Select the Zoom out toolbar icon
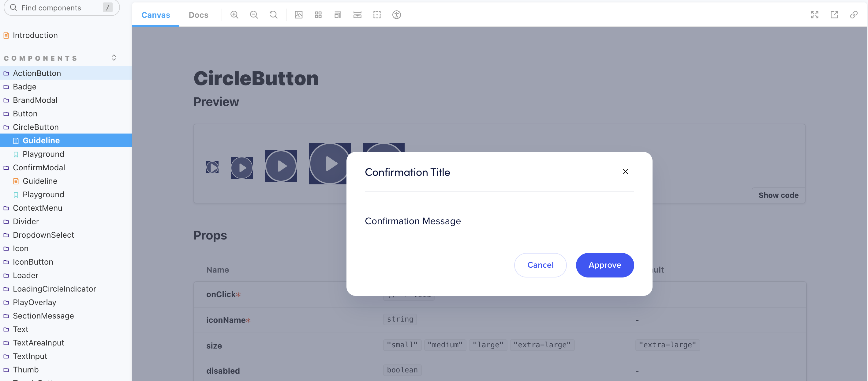This screenshot has height=381, width=868. tap(254, 15)
